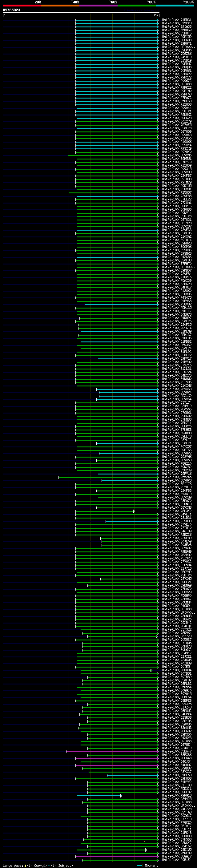
Task: Select the UniRef100_Q15D19 label
Action: pos(176,61)
